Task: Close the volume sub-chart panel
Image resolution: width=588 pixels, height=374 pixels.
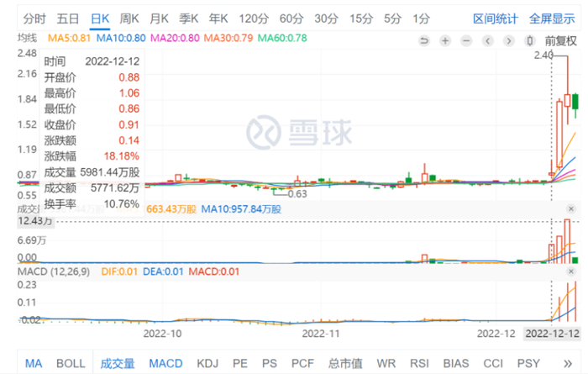Action: tap(571, 209)
